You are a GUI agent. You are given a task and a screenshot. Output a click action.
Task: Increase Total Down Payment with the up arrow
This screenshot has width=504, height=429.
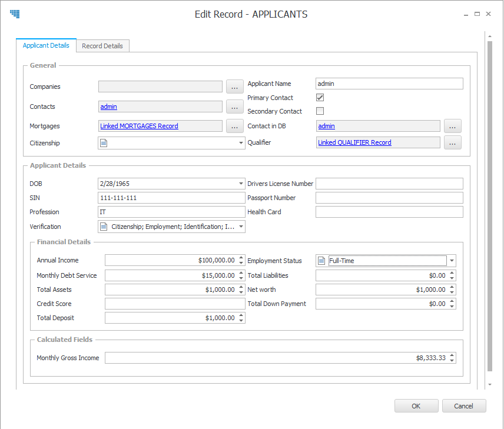(x=452, y=301)
